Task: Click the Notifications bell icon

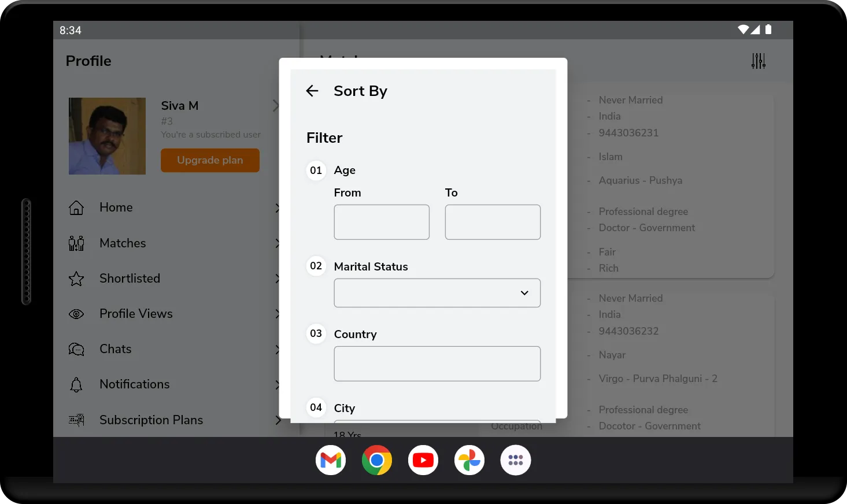Action: pyautogui.click(x=76, y=384)
